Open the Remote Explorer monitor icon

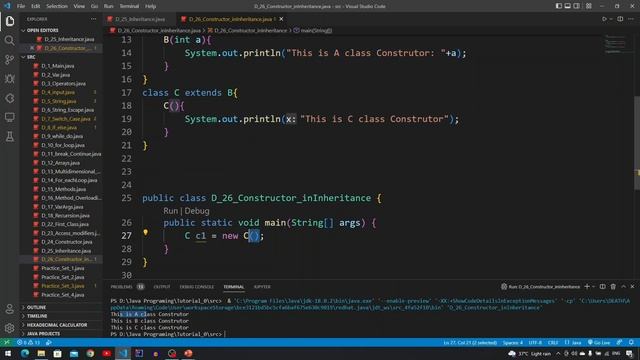10,117
